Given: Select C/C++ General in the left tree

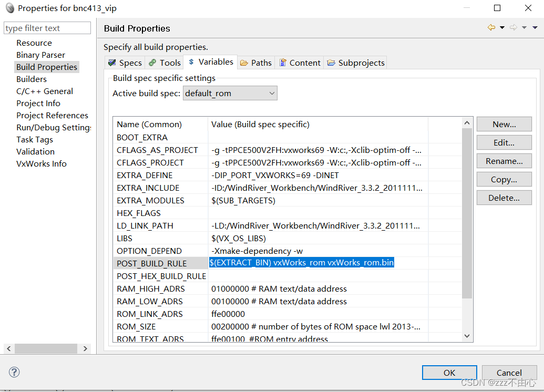Looking at the screenshot, I should click(44, 91).
